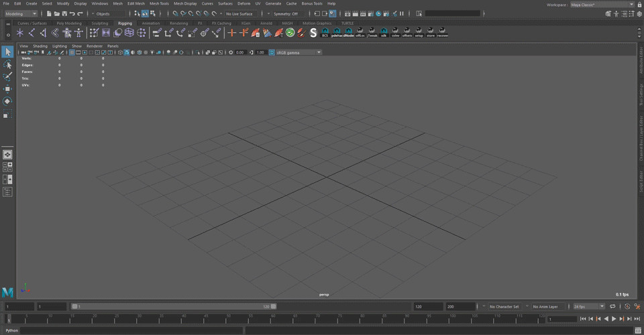
Task: Switch to single perspective view layout
Action: [7, 155]
